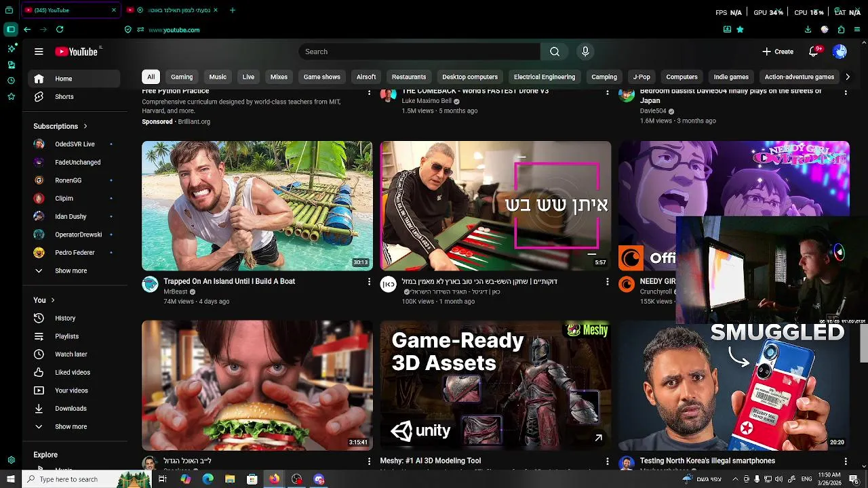The width and height of the screenshot is (868, 488).
Task: Open the browser main menu icon
Action: [x=857, y=30]
